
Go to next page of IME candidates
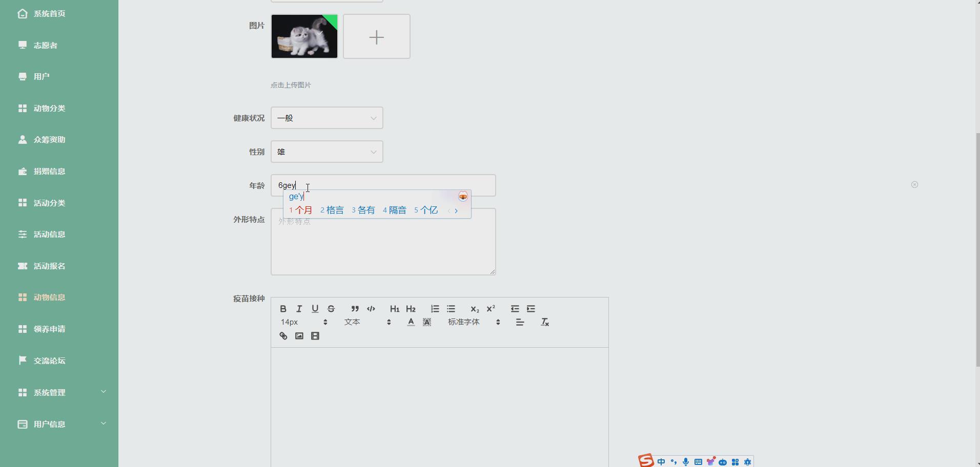(x=456, y=210)
